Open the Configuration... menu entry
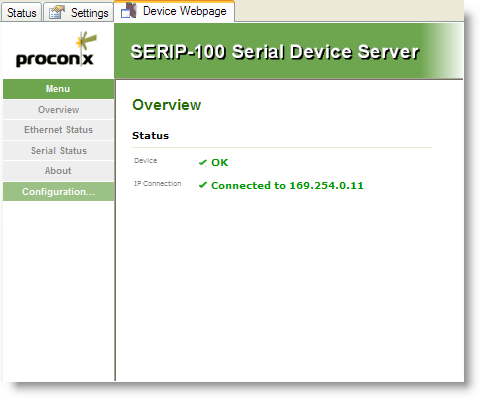The width and height of the screenshot is (480, 398). click(x=58, y=192)
